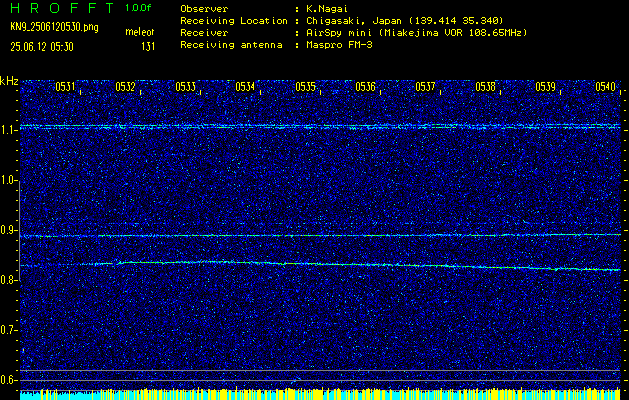Click the 0.8 frequency axis label
Image resolution: width=629 pixels, height=400 pixels.
8,280
